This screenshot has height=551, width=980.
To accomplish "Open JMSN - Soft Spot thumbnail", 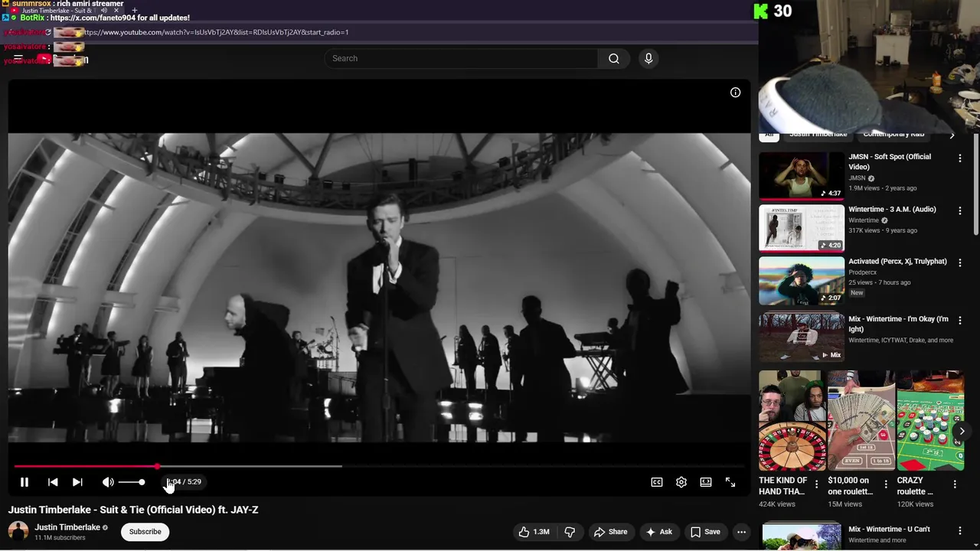I will tap(802, 175).
